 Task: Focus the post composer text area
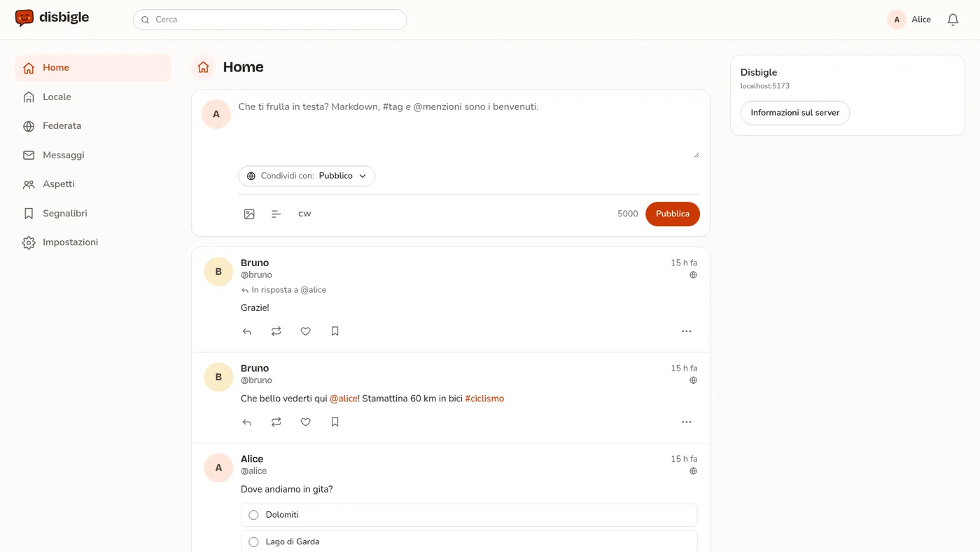pyautogui.click(x=468, y=129)
